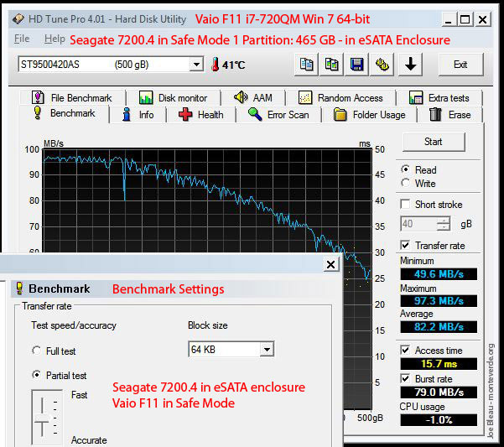Click the Benchmark light bulb icon
This screenshot has width=504, height=447.
coord(38,112)
